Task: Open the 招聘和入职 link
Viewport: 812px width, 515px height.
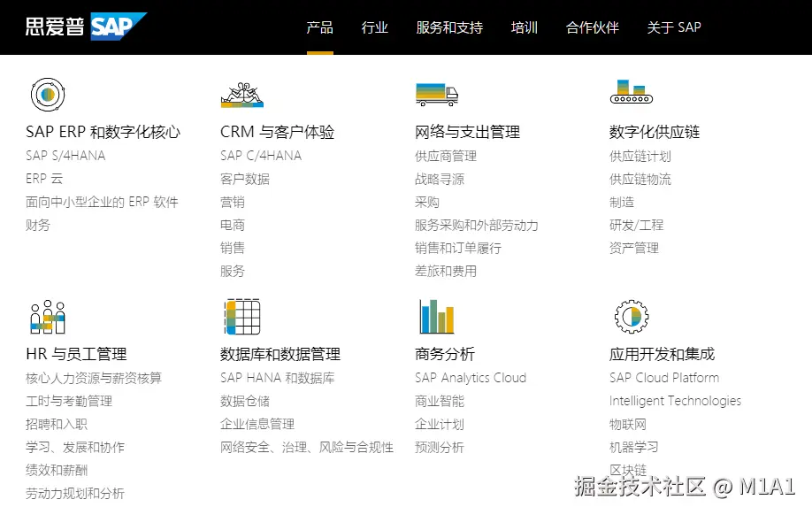Action: (x=57, y=424)
